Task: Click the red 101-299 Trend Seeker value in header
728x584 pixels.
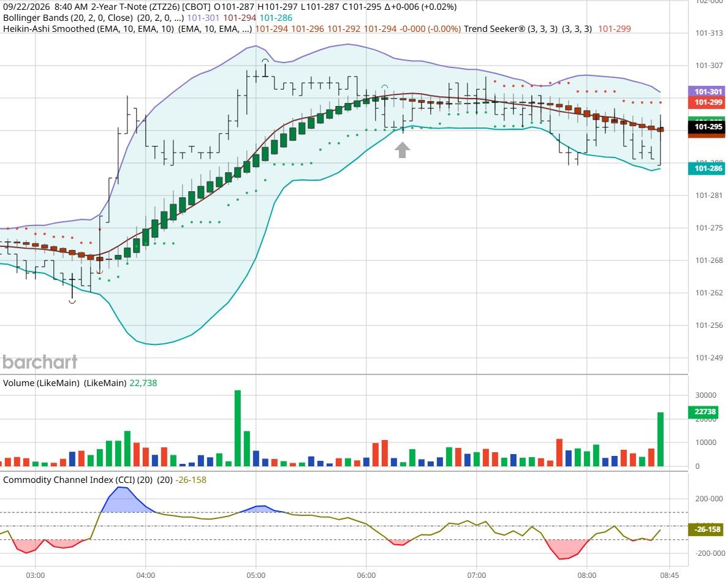Action: (614, 29)
